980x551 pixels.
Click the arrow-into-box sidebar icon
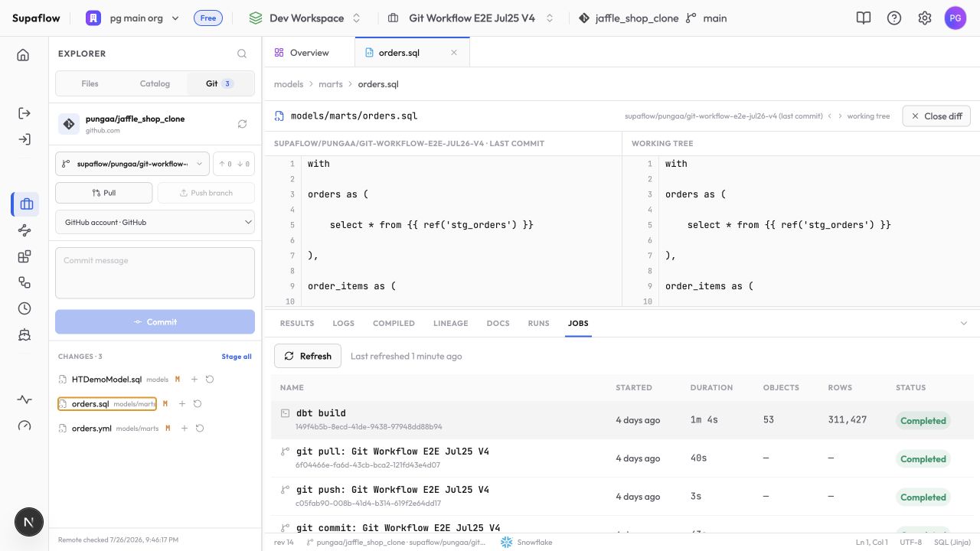(24, 139)
